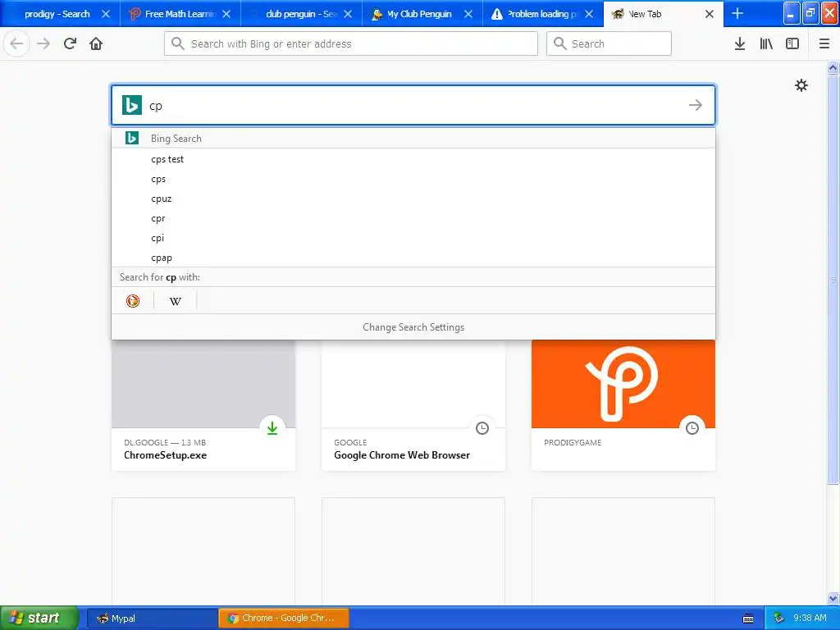Search cp with Wikipedia icon
This screenshot has height=630, width=840.
[176, 301]
